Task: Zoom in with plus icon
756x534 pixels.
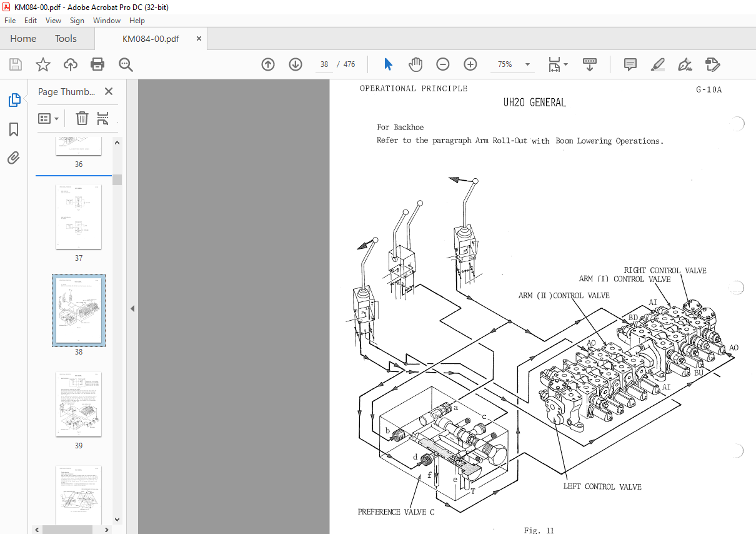Action: [470, 64]
